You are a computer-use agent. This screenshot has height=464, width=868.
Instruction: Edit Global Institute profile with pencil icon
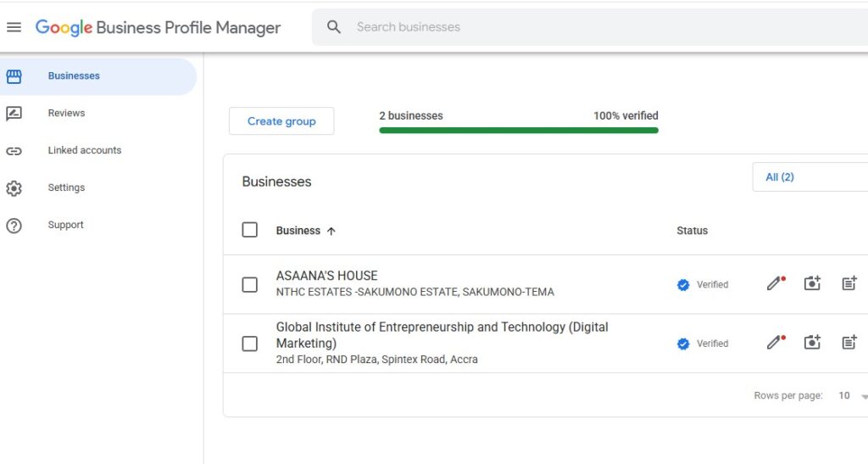pyautogui.click(x=776, y=343)
